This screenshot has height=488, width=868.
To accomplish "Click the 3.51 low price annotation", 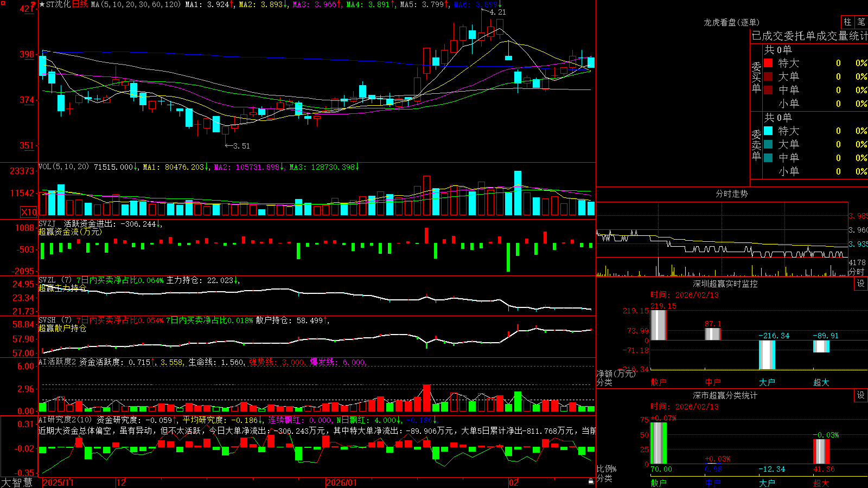I will coord(241,146).
